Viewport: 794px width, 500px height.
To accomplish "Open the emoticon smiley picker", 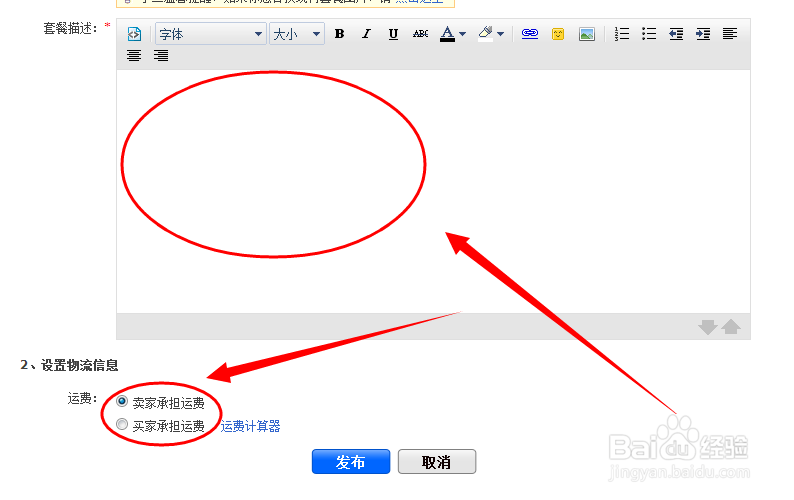I will (558, 34).
